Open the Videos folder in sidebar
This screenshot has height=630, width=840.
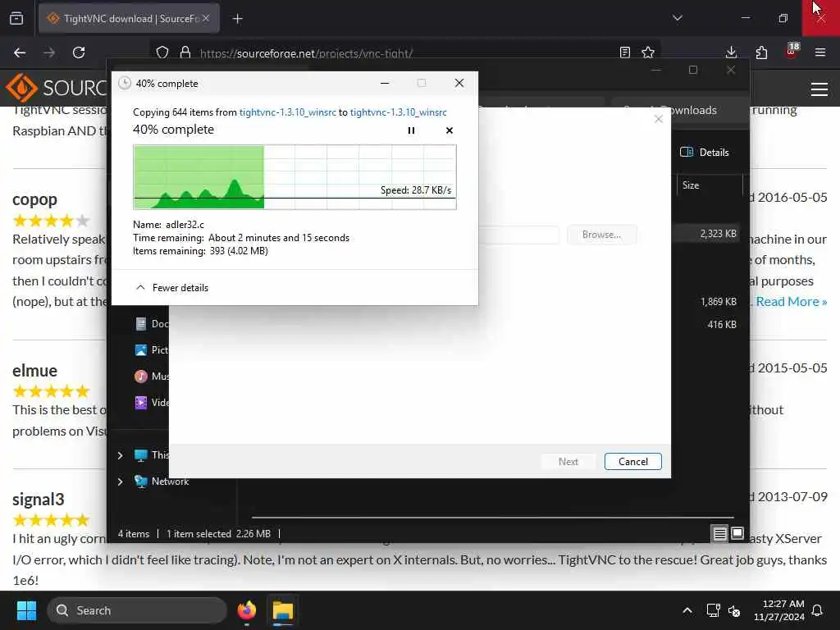(x=152, y=402)
